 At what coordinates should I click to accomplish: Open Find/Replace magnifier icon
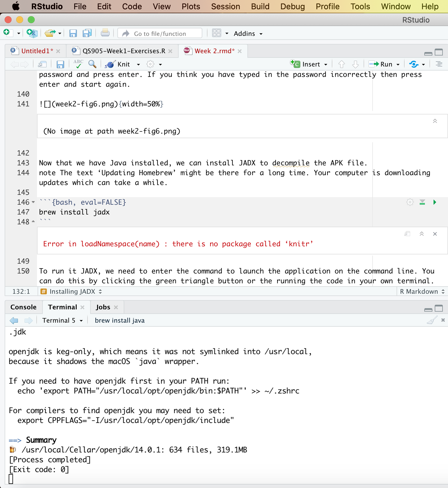pyautogui.click(x=92, y=64)
